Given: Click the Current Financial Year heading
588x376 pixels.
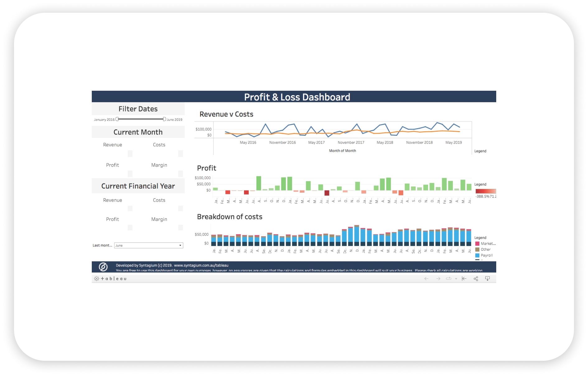Looking at the screenshot, I should pos(138,186).
